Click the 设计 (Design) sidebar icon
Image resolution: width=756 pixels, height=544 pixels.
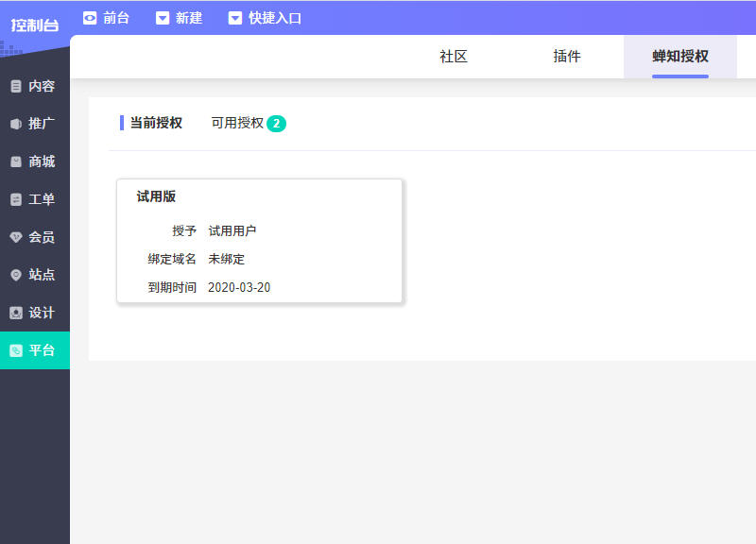pos(14,313)
